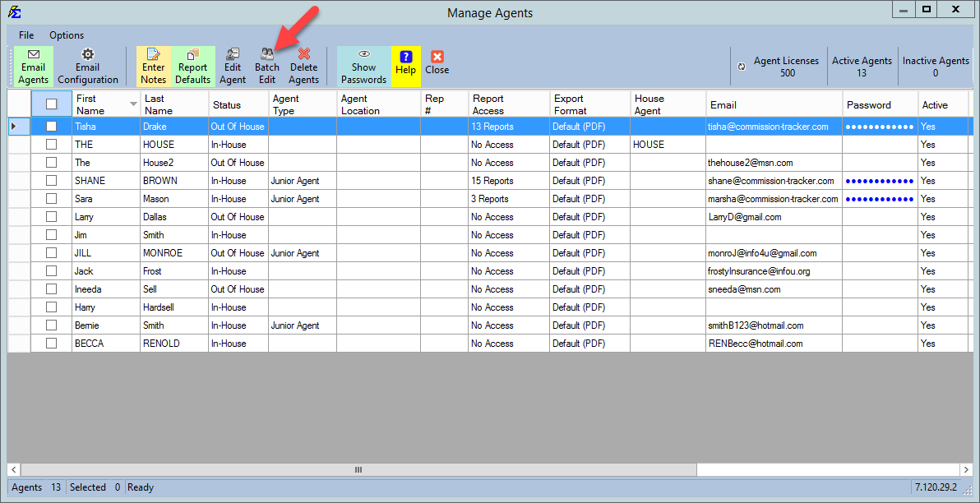Check the select-all checkbox in the header
Image resolution: width=980 pixels, height=503 pixels.
coord(51,104)
